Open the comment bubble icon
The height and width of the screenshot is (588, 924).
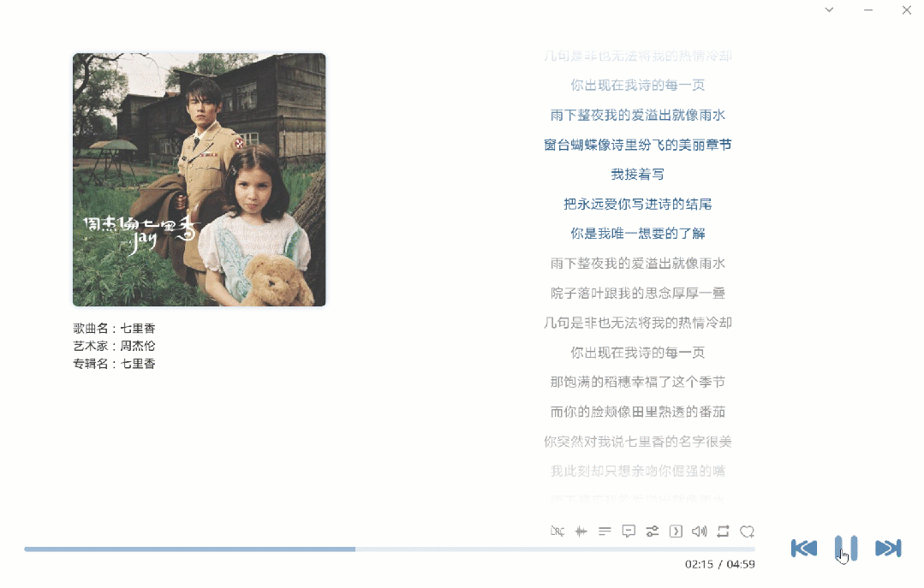pos(629,532)
